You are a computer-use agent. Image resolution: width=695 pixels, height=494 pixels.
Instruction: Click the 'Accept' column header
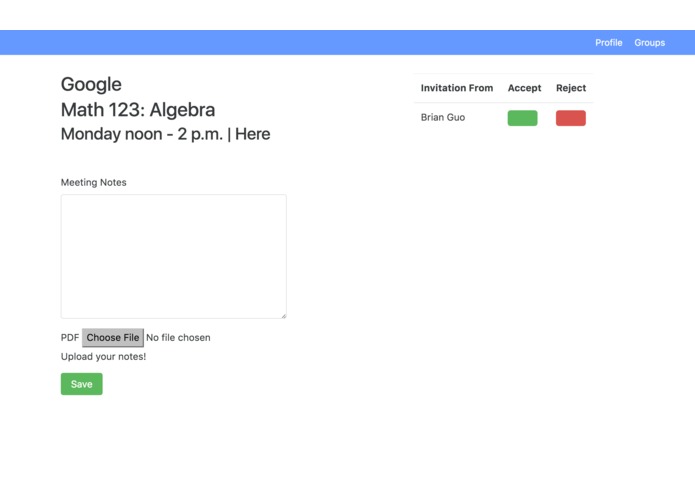[x=524, y=88]
